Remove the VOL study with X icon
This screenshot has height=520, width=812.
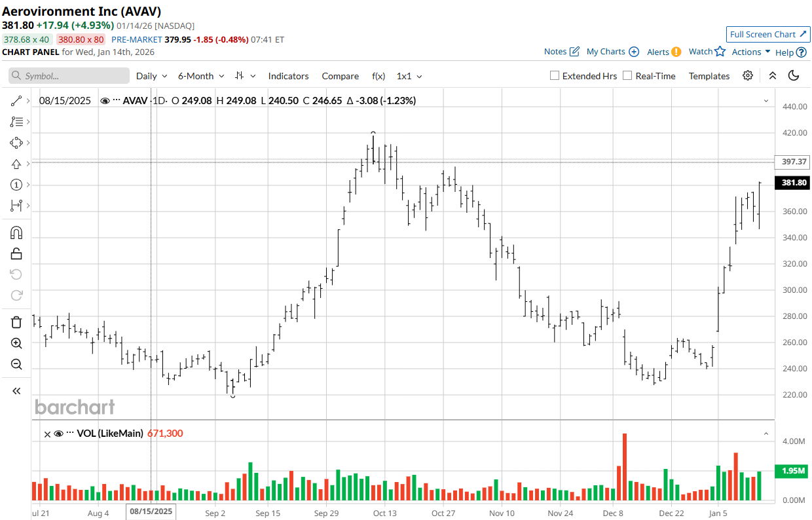(x=47, y=434)
